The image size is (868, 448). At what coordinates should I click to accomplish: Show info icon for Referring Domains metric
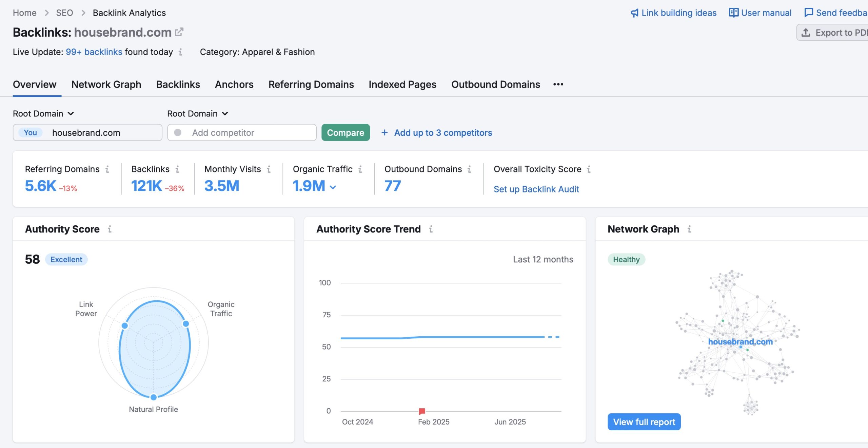[x=107, y=169]
